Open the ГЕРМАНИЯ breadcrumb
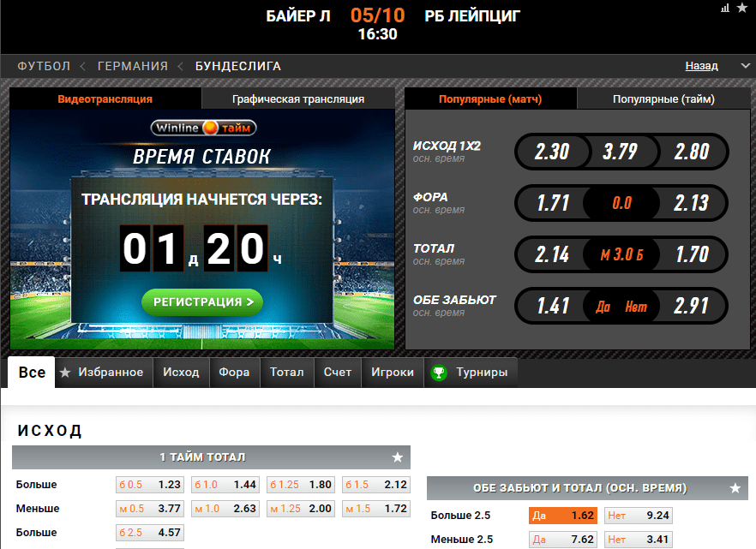The height and width of the screenshot is (549, 756). [133, 66]
